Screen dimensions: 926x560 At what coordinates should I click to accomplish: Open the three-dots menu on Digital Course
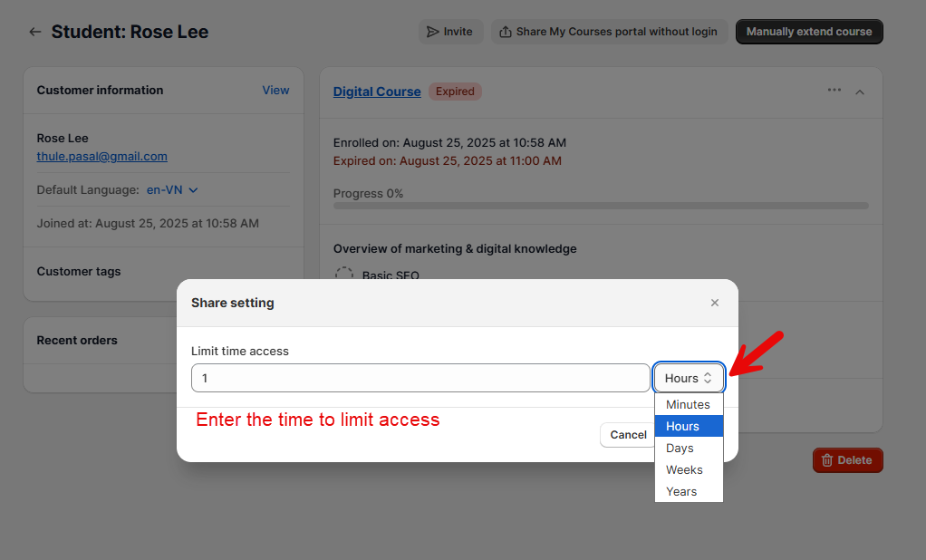coord(834,91)
